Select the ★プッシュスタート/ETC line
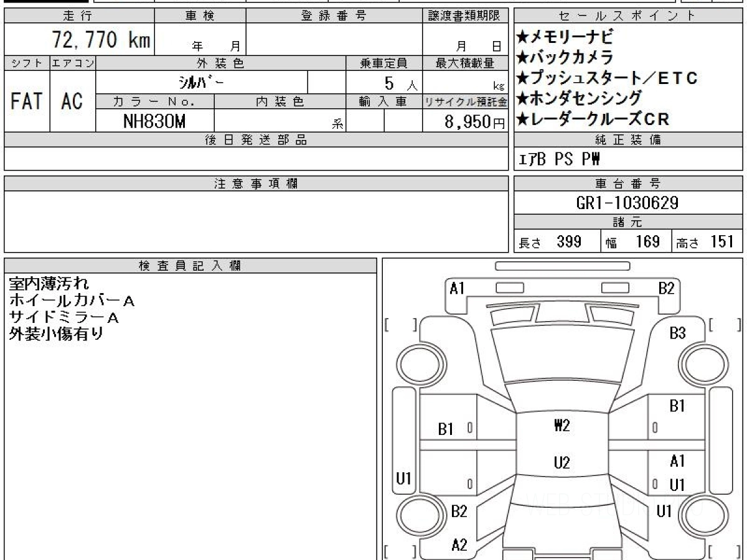This screenshot has height=560, width=747. (608, 78)
